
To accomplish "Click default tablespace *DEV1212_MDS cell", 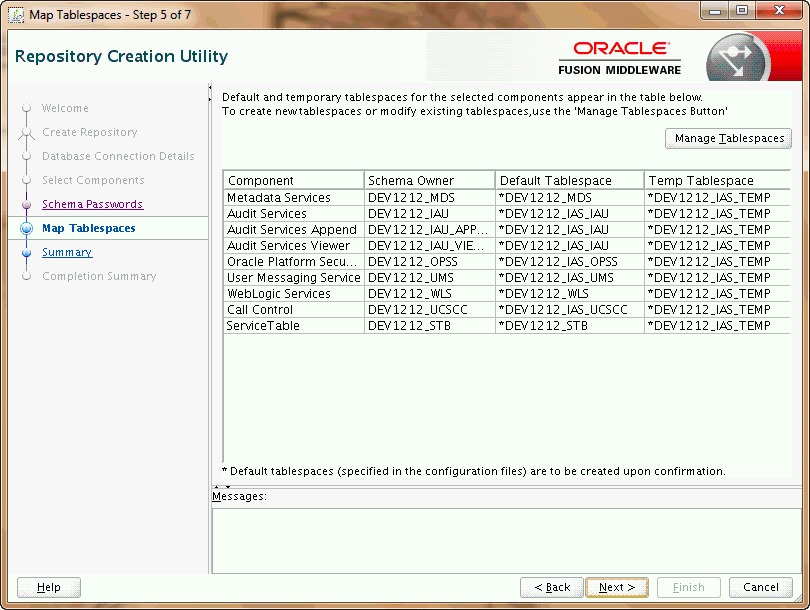I will coord(570,198).
